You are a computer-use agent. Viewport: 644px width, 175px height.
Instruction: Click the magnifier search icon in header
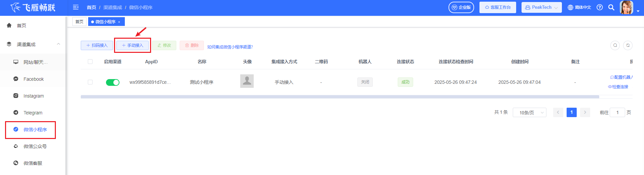pos(611,7)
